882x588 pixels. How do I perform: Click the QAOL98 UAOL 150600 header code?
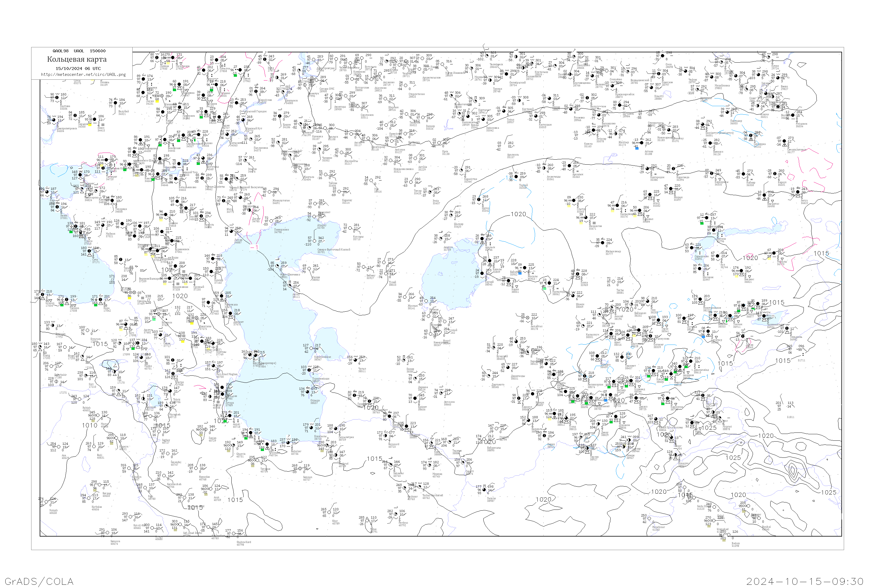[79, 51]
